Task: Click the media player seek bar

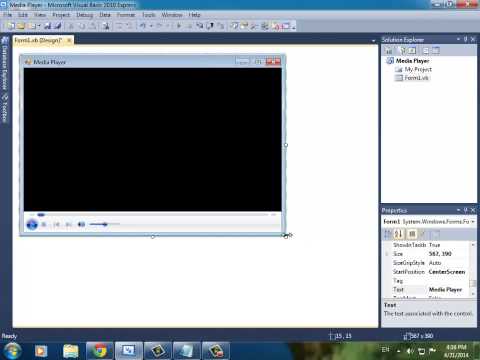Action: [153, 215]
